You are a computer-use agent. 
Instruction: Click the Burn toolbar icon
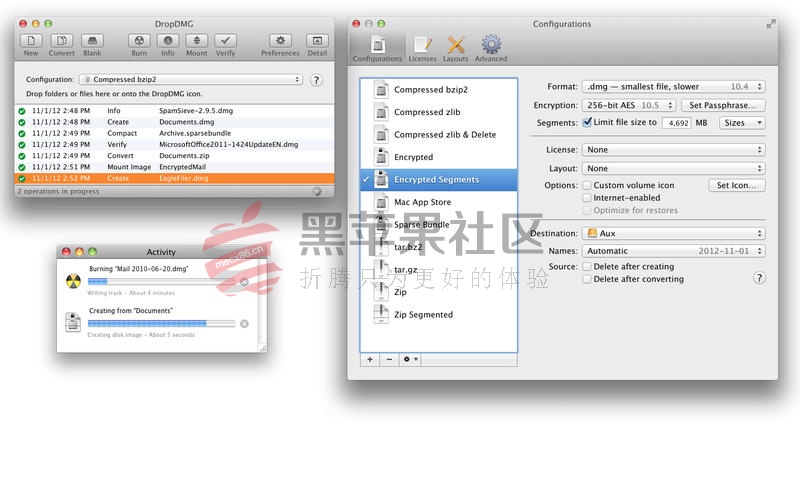click(139, 41)
